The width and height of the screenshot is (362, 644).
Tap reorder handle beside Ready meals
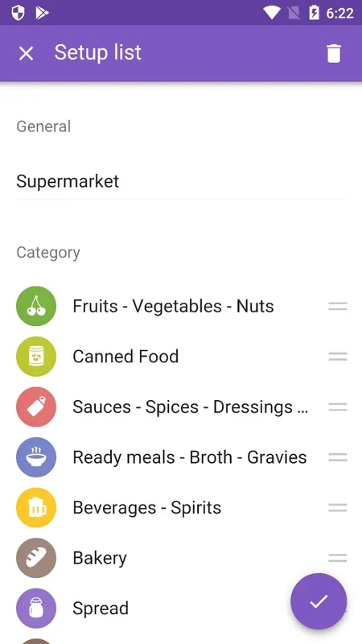[x=338, y=457]
